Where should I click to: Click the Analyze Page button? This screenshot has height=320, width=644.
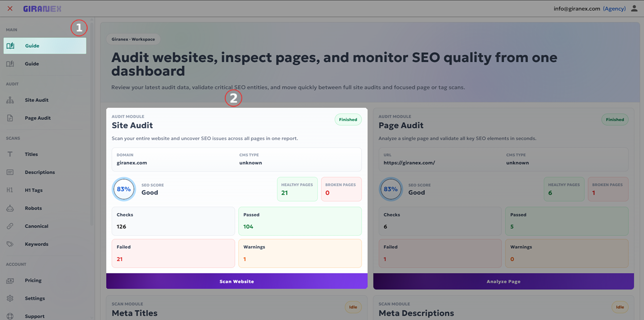coord(503,281)
